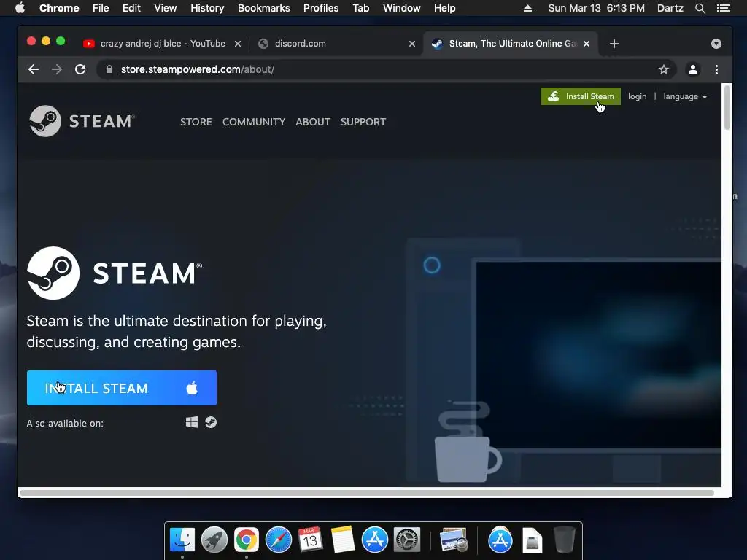Go back to the previous page
Screen dimensions: 747x560
tap(34, 69)
